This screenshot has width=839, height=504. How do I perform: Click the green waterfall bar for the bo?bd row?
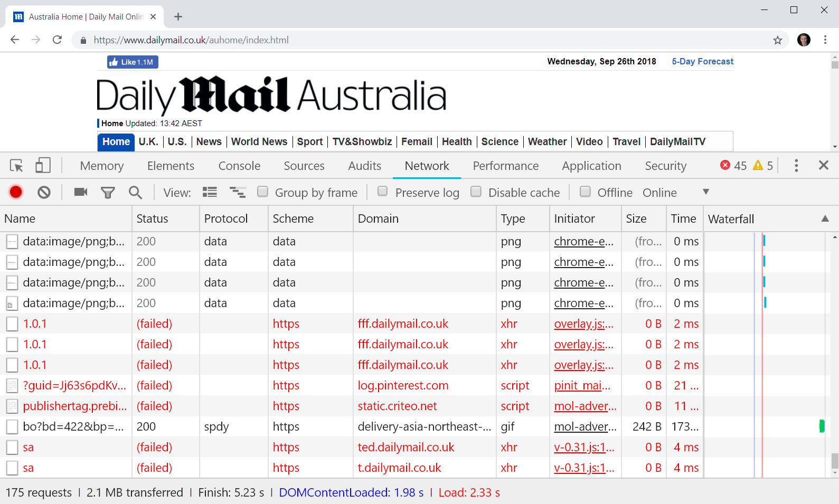(x=822, y=426)
